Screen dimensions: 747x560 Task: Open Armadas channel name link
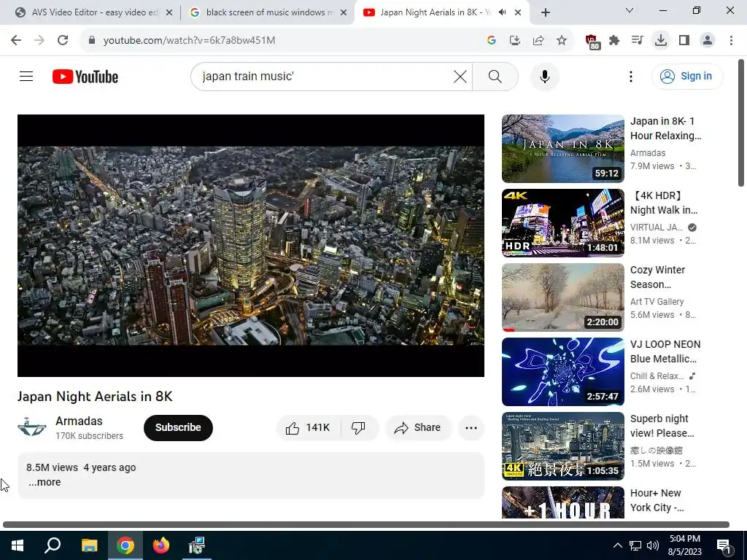[x=79, y=421]
